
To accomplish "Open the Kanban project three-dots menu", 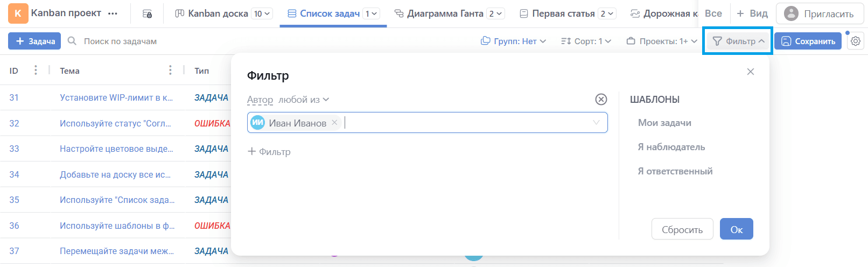I will (113, 13).
